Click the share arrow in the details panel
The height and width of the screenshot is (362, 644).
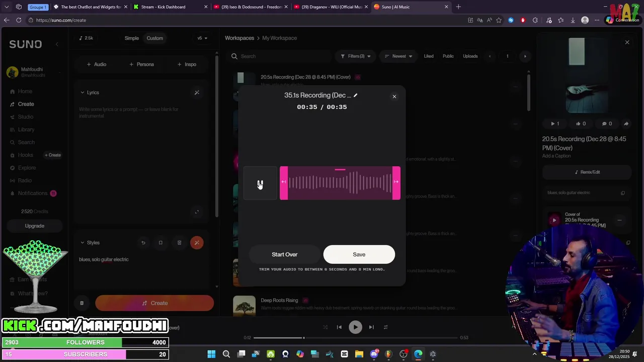click(x=626, y=124)
